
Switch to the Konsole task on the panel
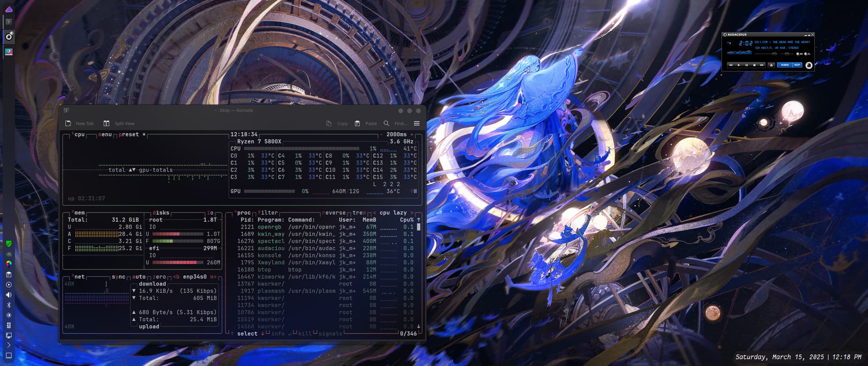tap(9, 22)
